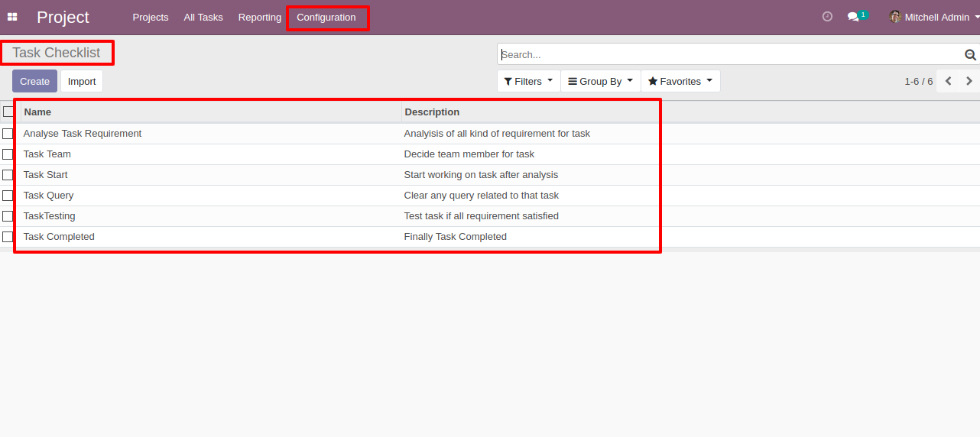Viewport: 980px width, 437px height.
Task: Check the Task Completed row checkbox
Action: 8,237
